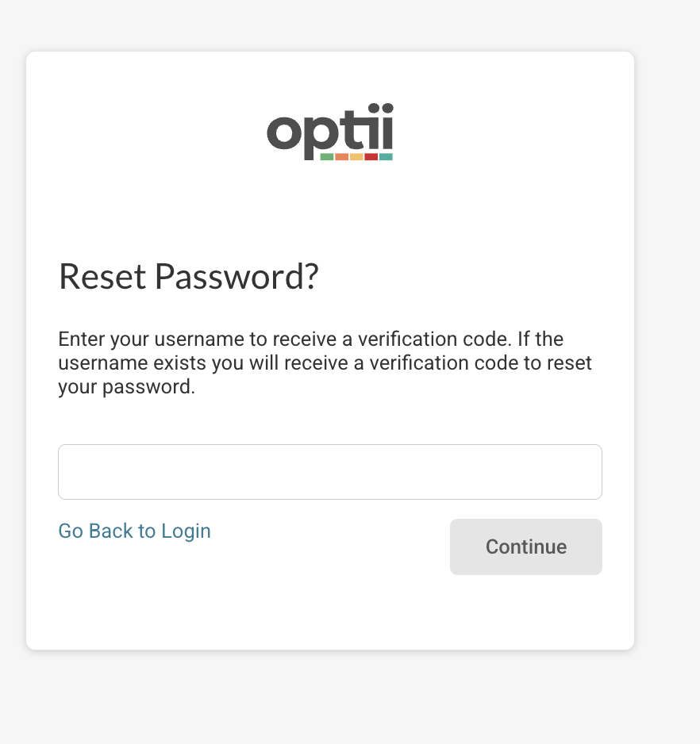This screenshot has height=744, width=700.
Task: Click the orange square in the logo bar
Action: (341, 157)
